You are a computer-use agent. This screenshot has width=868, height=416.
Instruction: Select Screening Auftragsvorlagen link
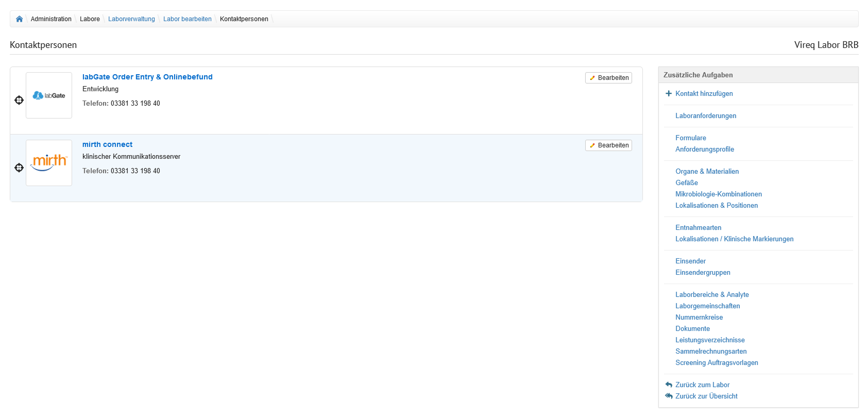(x=717, y=362)
